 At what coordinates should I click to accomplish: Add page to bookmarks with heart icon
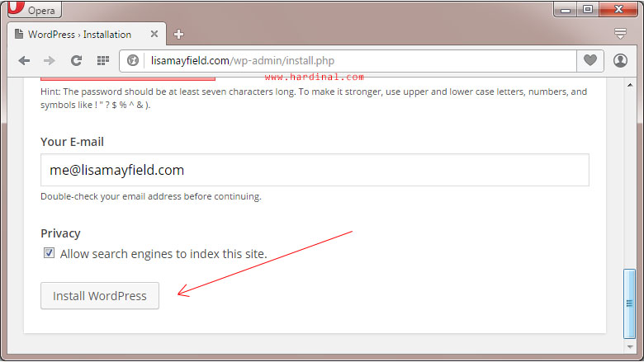click(590, 61)
